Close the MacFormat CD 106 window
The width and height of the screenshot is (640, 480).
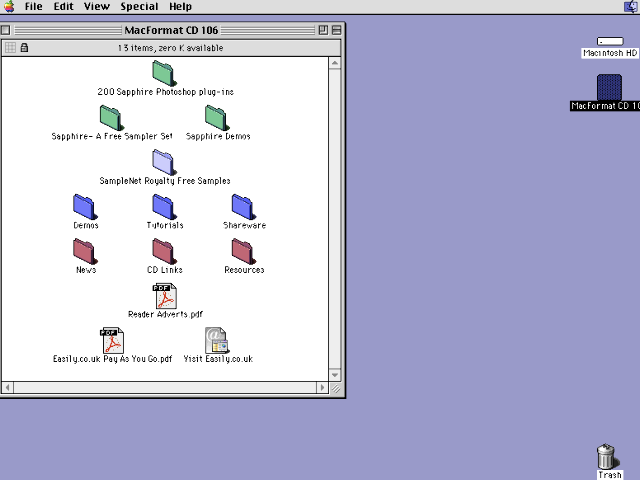(5, 30)
